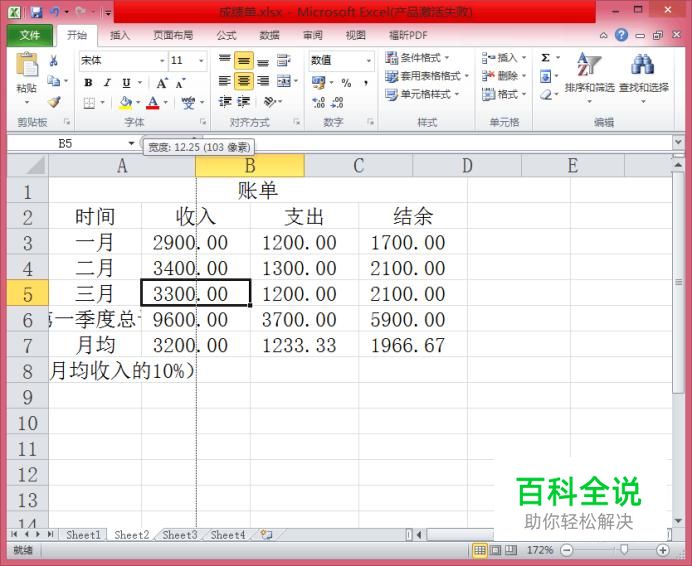Apply Percent Style
Image resolution: width=692 pixels, height=566 pixels.
(x=346, y=83)
